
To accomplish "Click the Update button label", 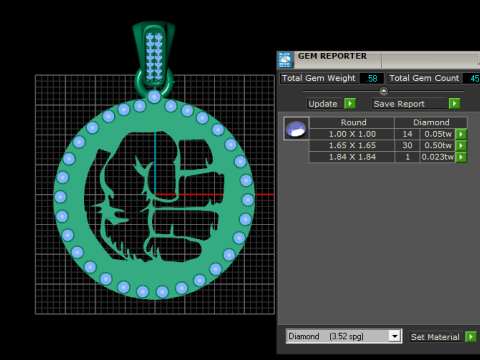I will (323, 104).
